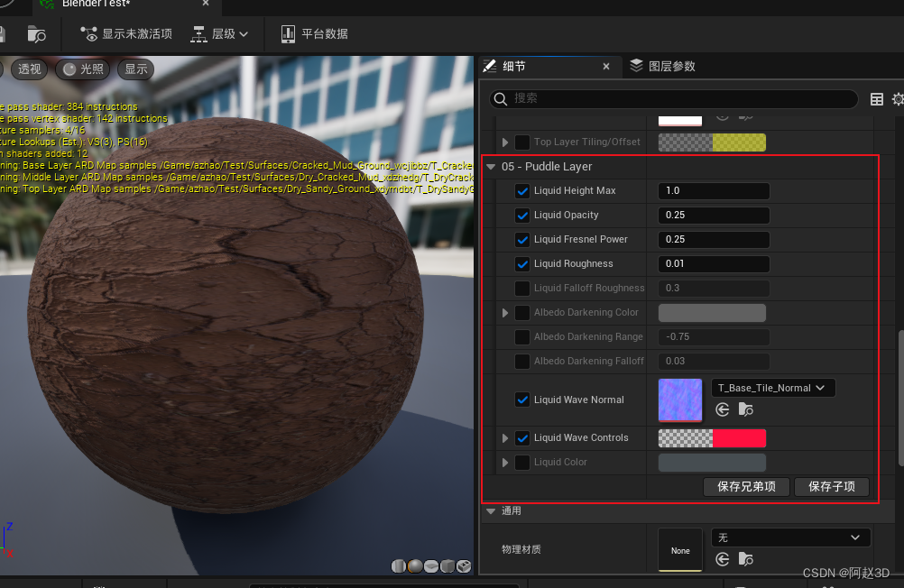Open the 光照 lit mode menu

point(83,69)
